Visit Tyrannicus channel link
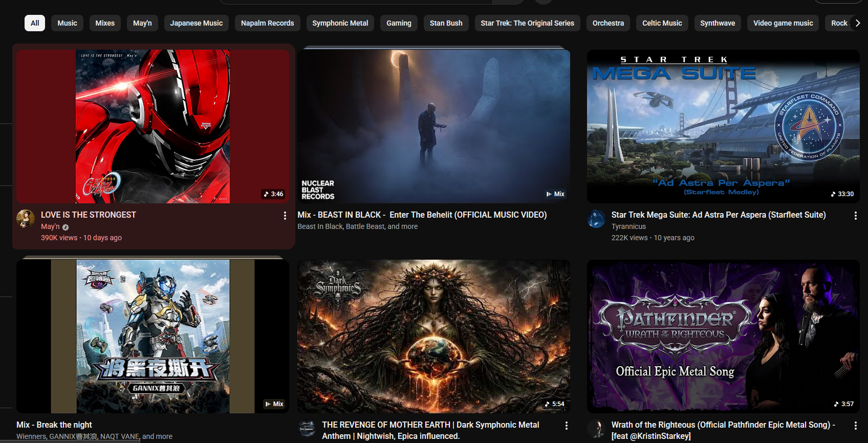Image resolution: width=868 pixels, height=443 pixels. [x=628, y=226]
